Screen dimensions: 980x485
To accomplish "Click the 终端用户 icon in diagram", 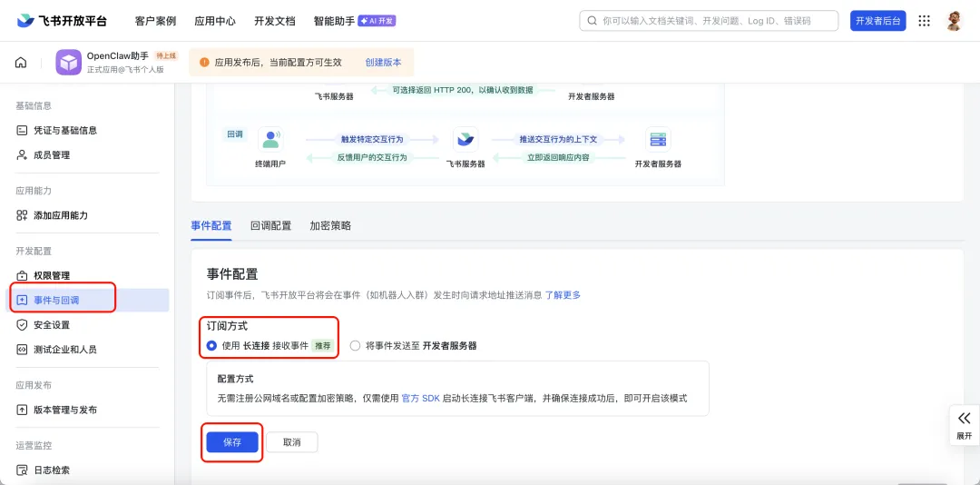I will (270, 140).
